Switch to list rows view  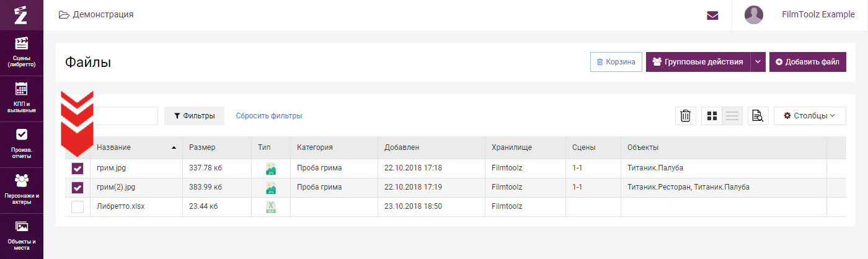732,116
